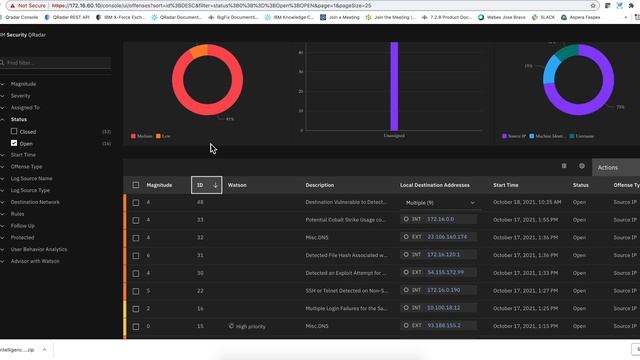This screenshot has height=360, width=640.
Task: Select the checkbox for offense ID 33
Action: click(x=136, y=220)
